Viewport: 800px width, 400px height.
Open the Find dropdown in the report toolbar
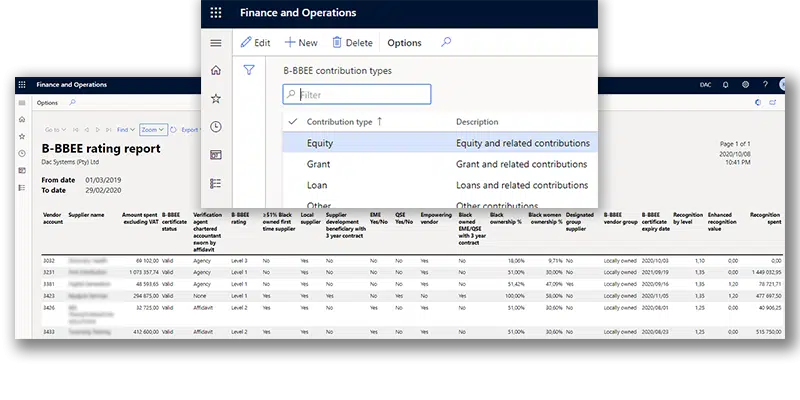pos(126,129)
